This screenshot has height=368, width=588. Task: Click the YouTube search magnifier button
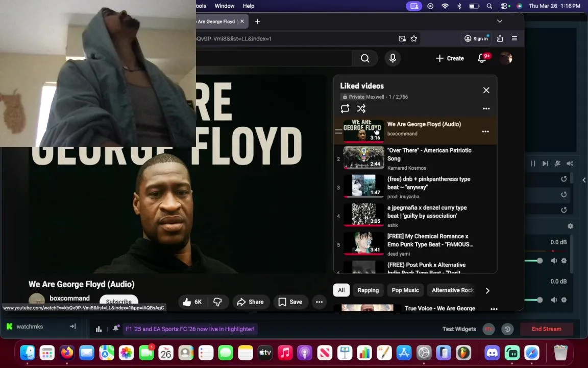coord(365,58)
